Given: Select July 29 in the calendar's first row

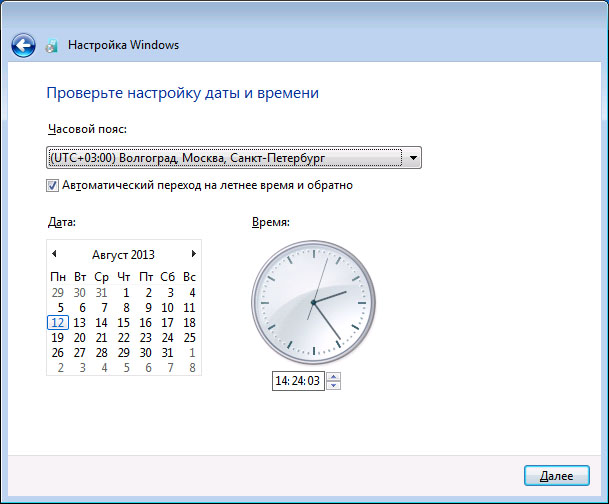Looking at the screenshot, I should pos(58,293).
